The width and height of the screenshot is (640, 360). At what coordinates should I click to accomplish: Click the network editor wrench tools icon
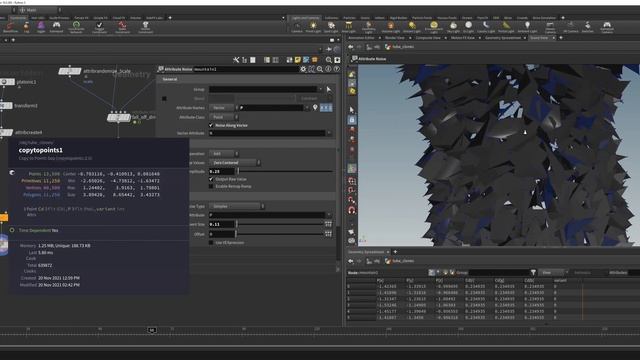click(236, 60)
